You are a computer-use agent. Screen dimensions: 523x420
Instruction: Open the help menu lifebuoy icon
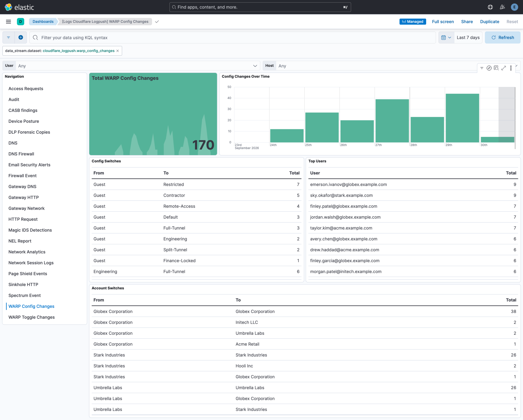tap(490, 7)
